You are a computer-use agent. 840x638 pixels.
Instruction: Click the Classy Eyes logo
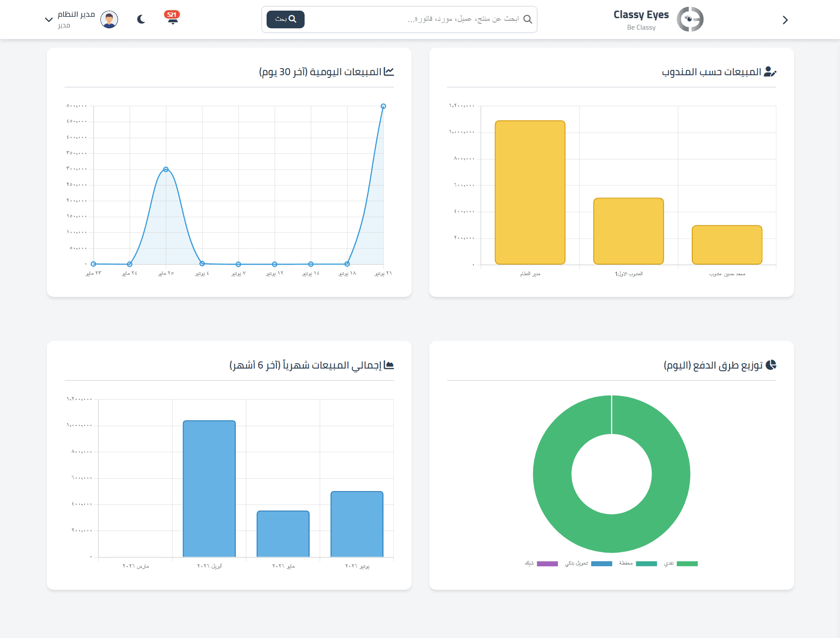tap(690, 19)
